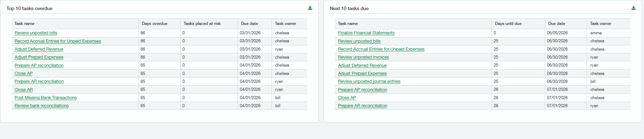Open Finalize Financial Statements task
This screenshot has height=139, width=644.
click(366, 33)
